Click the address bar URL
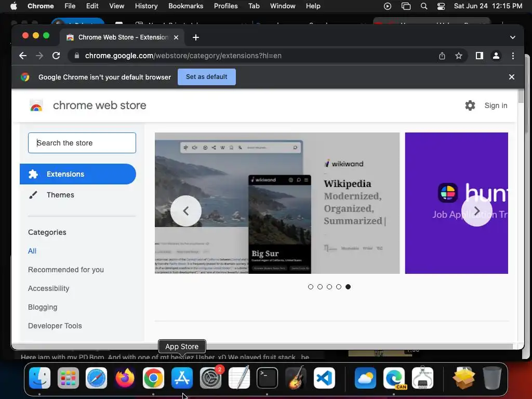 tap(183, 56)
